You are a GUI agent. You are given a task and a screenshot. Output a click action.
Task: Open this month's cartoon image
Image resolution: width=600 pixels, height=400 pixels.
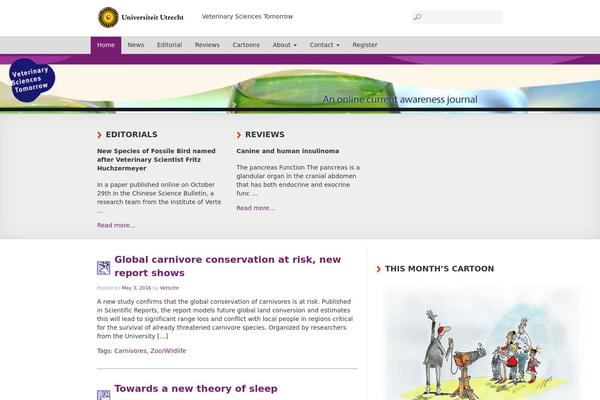click(483, 344)
